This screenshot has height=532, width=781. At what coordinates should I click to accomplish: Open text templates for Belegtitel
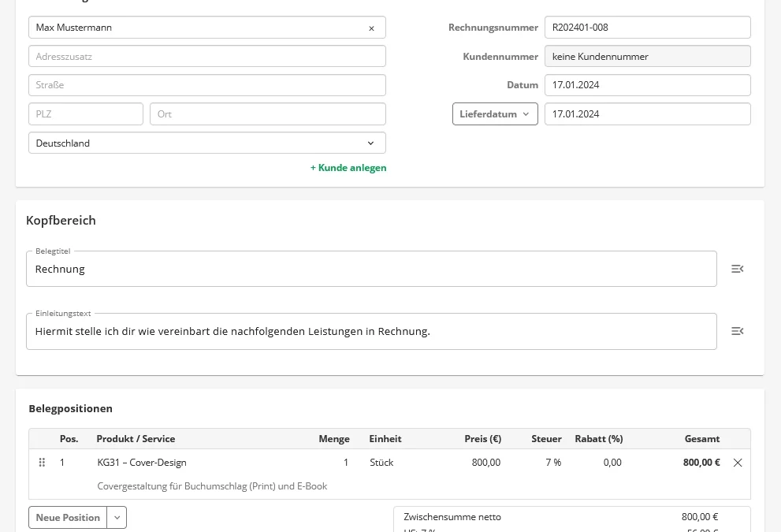737,269
